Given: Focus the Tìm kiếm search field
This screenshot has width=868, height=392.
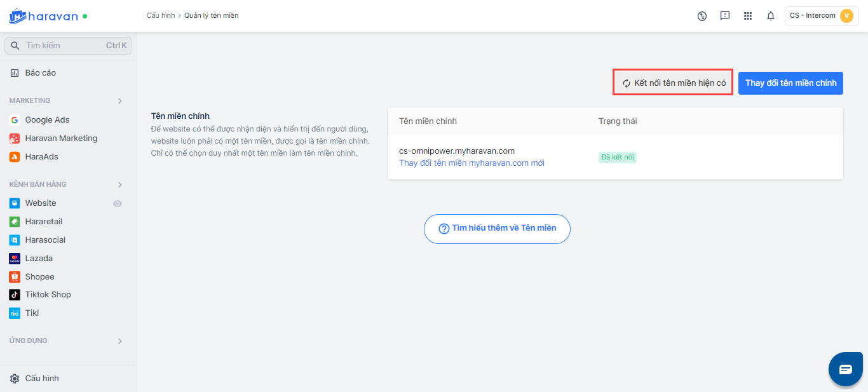Looking at the screenshot, I should click(x=64, y=46).
